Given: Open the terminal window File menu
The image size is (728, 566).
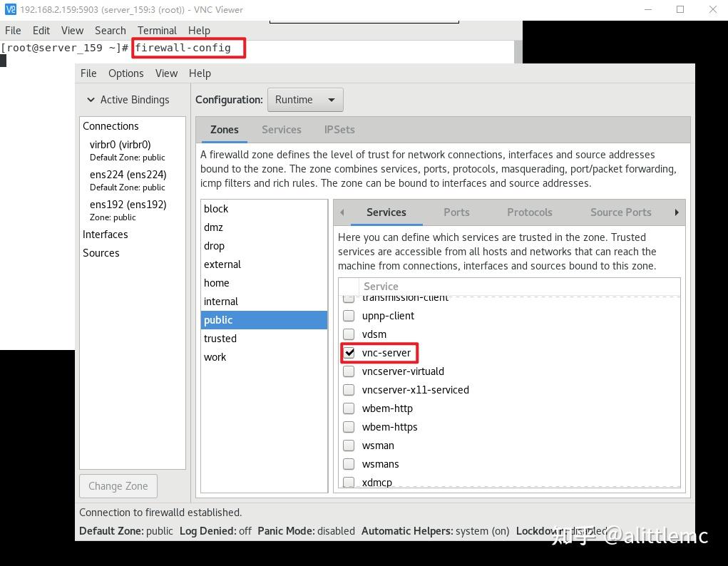Looking at the screenshot, I should [13, 31].
